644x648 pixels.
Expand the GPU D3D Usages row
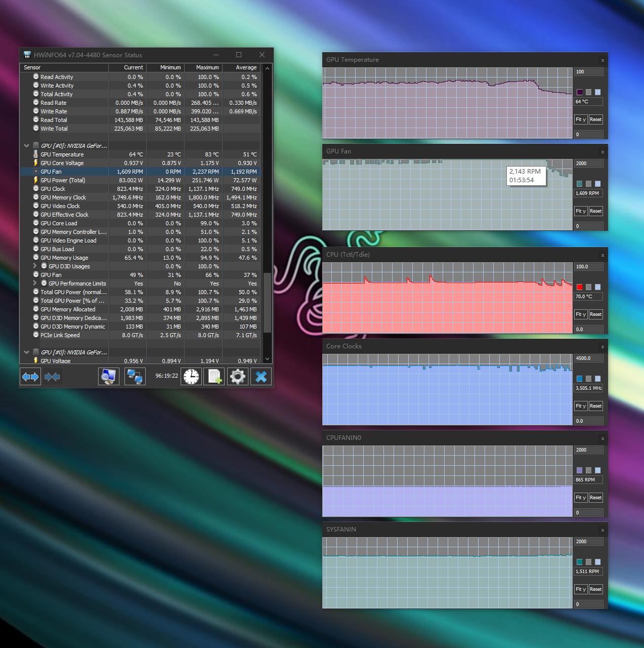click(35, 266)
